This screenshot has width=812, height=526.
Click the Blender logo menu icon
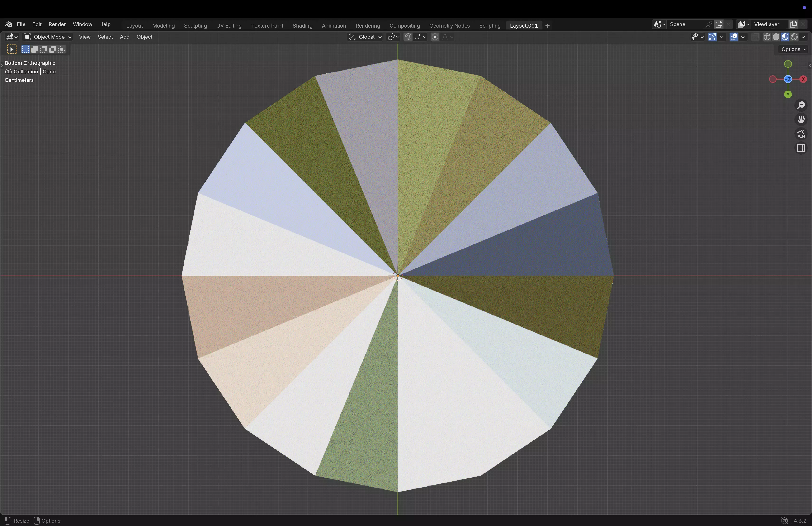pos(9,24)
